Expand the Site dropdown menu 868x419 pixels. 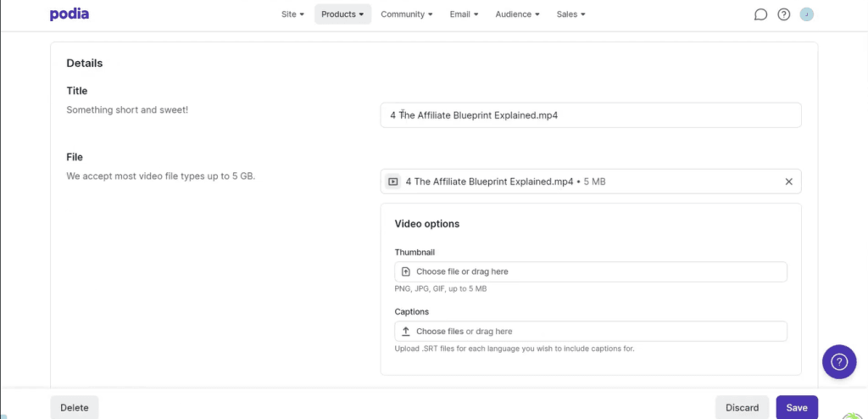[292, 14]
